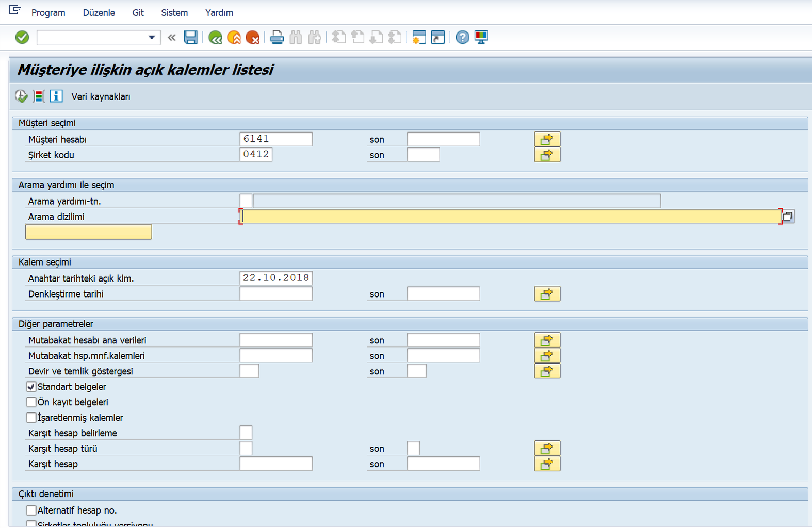The height and width of the screenshot is (528, 812).
Task: Click the Arama yardımı-tn. small field
Action: point(246,201)
